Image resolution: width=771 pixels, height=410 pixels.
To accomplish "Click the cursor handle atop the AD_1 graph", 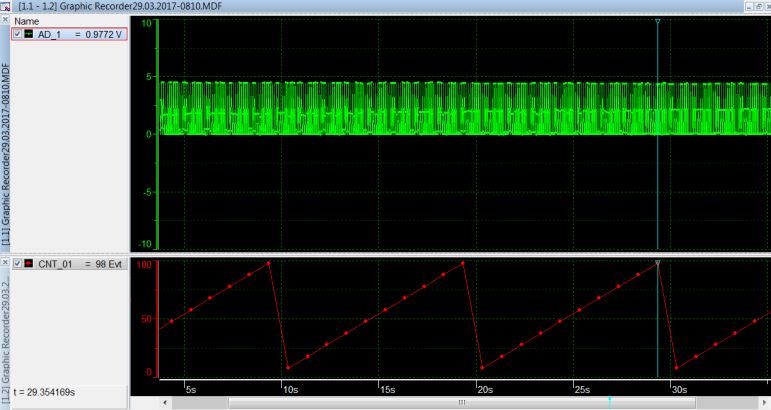I will click(x=657, y=21).
